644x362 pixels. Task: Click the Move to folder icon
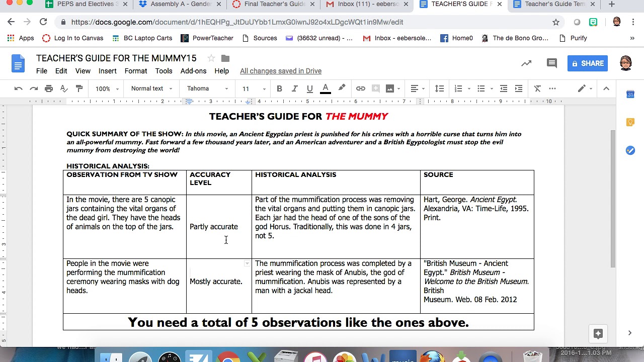[x=225, y=58]
